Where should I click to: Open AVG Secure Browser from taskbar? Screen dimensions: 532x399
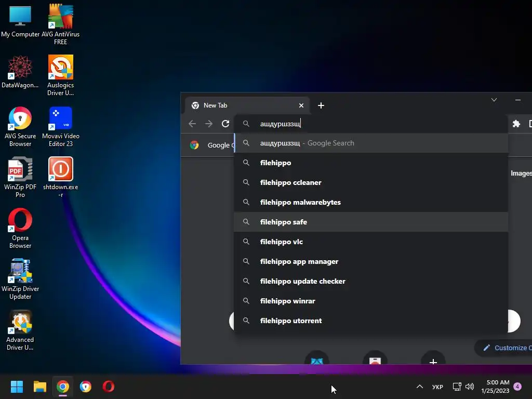tap(86, 387)
